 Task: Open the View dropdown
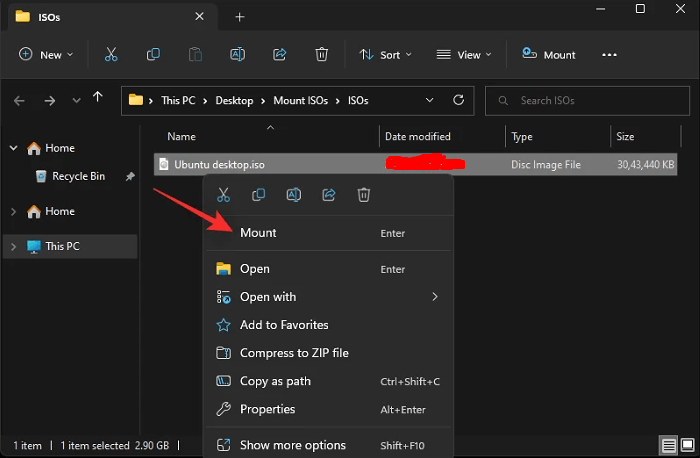463,54
